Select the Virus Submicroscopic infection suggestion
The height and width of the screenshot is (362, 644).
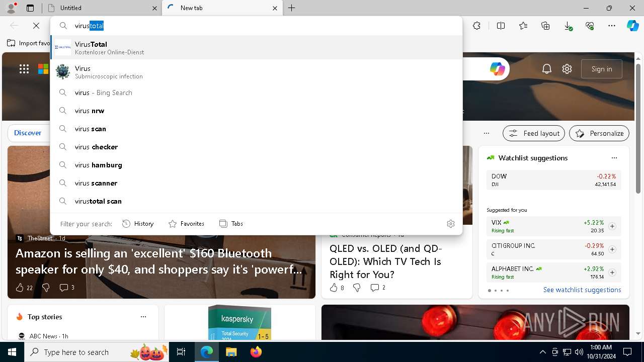pyautogui.click(x=256, y=72)
